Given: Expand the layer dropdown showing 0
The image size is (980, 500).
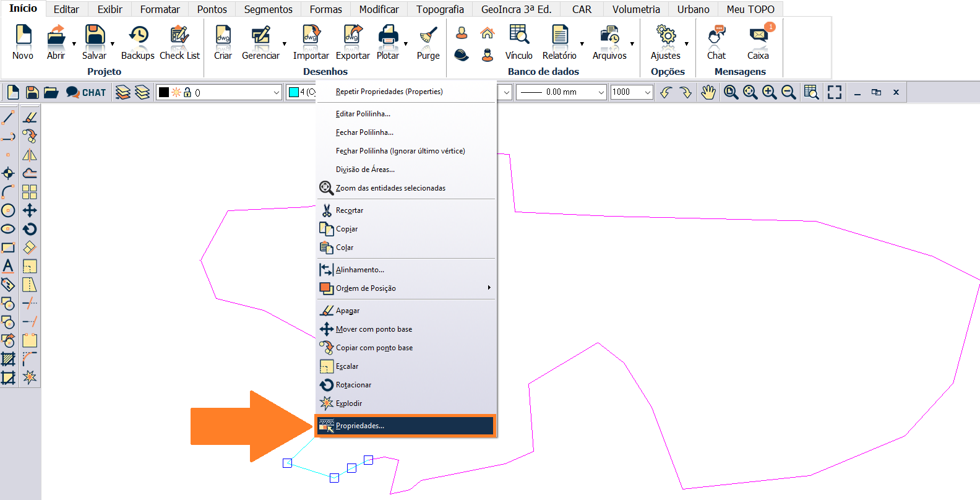Looking at the screenshot, I should pyautogui.click(x=276, y=92).
